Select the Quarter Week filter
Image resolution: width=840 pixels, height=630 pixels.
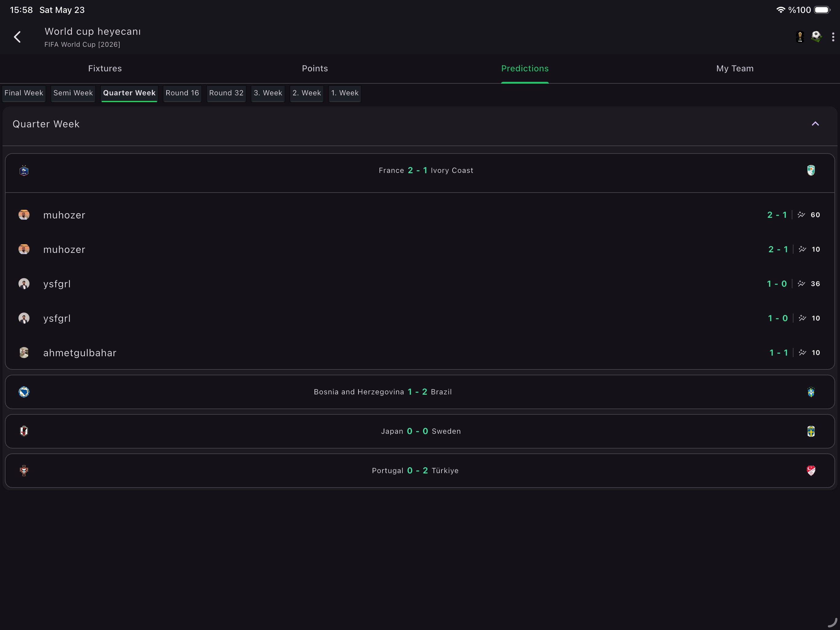(129, 93)
